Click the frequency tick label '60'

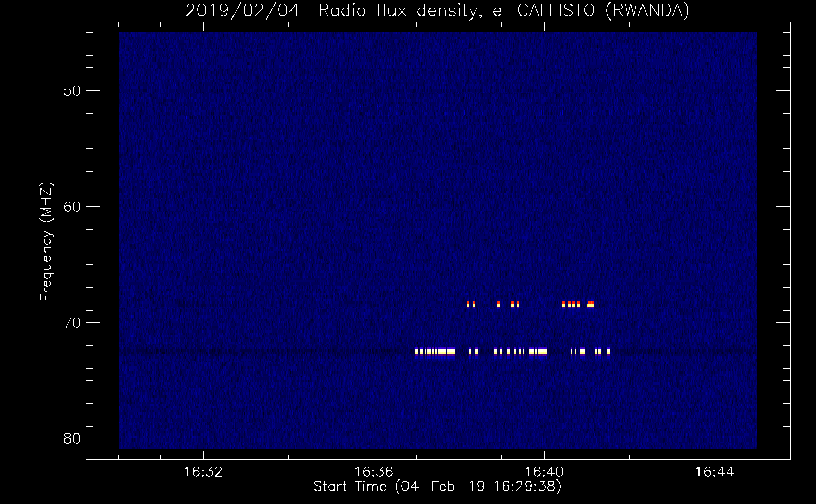[72, 207]
